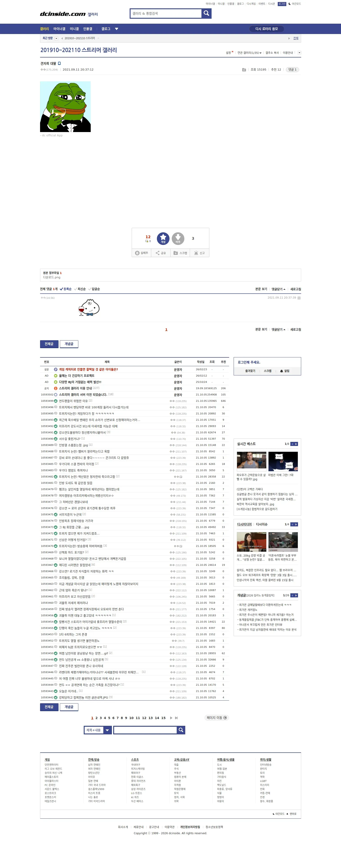The width and height of the screenshot is (341, 868).
Task: Open gallery title 201910~202110 스트리머 갤러리
Action: [78, 50]
